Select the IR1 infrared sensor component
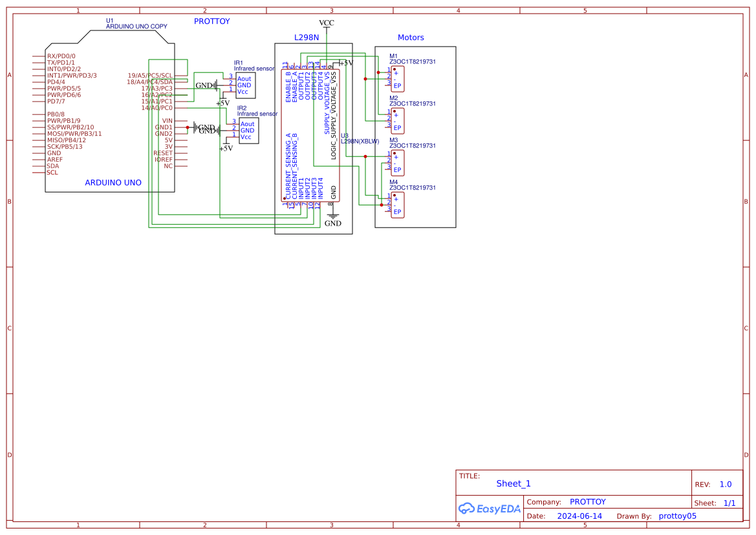Image resolution: width=756 pixels, height=535 pixels. click(x=246, y=85)
